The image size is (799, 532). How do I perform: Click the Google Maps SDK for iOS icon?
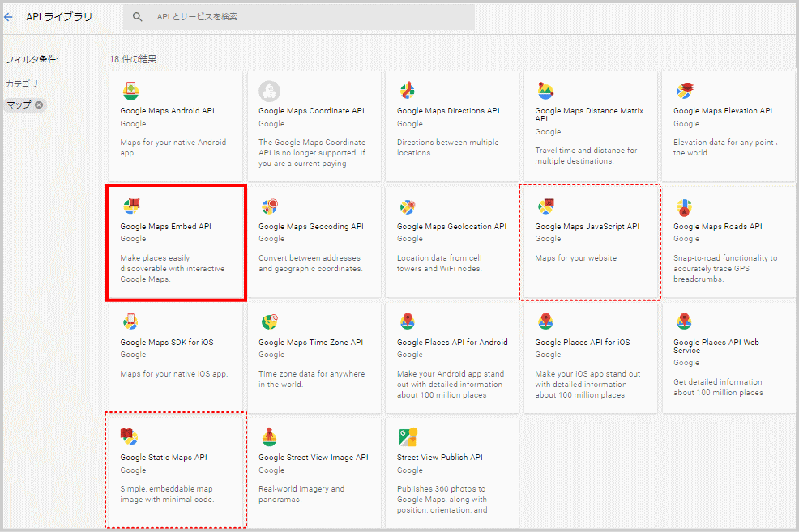tap(130, 321)
